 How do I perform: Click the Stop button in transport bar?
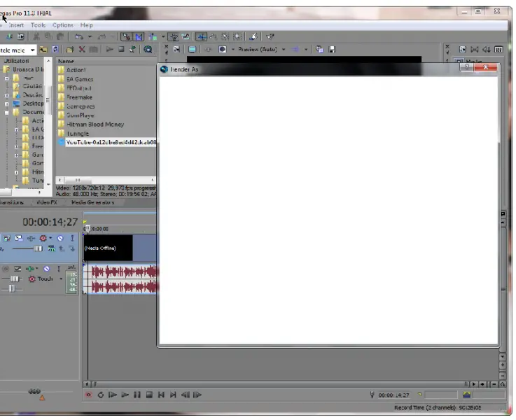tap(149, 395)
